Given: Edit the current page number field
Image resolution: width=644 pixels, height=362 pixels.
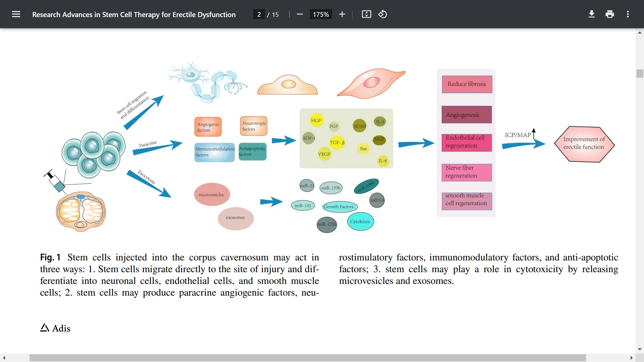Looking at the screenshot, I should (259, 14).
